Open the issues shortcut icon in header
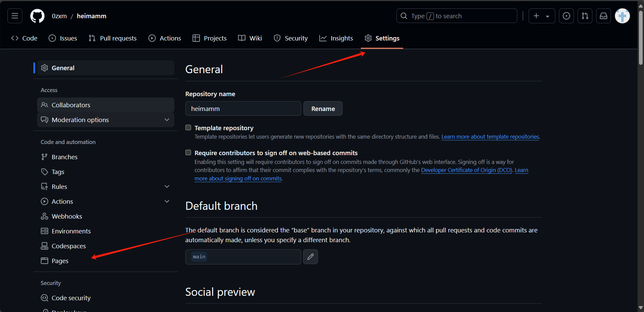This screenshot has height=312, width=644. coord(566,16)
